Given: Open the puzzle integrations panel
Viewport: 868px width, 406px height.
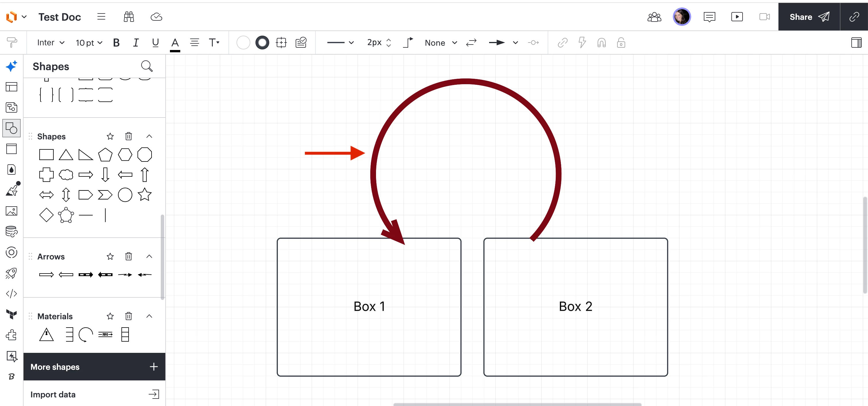Looking at the screenshot, I should (x=11, y=335).
